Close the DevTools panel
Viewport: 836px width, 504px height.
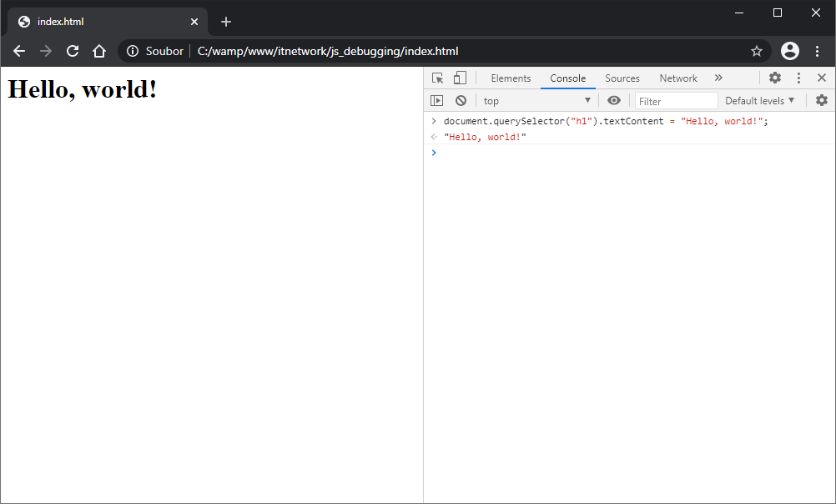point(822,78)
